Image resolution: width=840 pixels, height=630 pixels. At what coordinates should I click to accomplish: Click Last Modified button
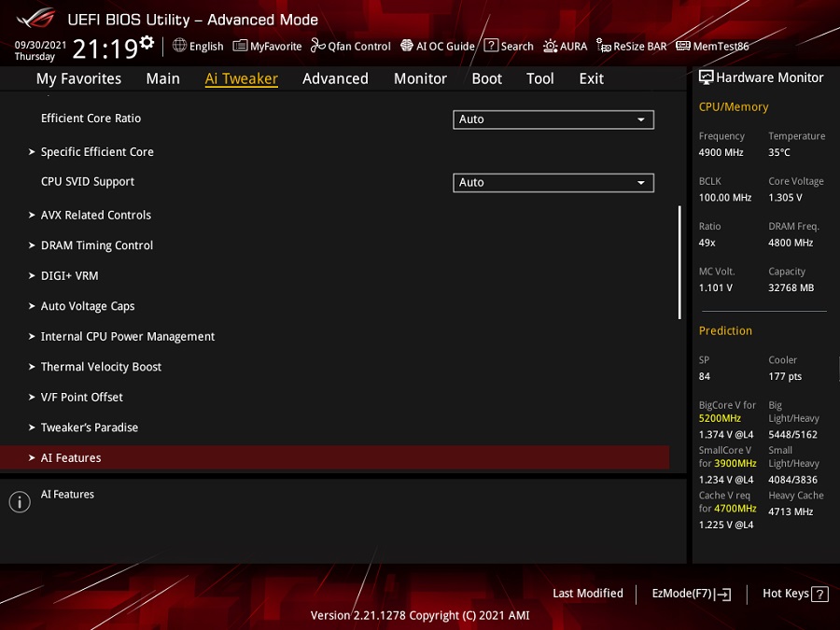pos(588,594)
